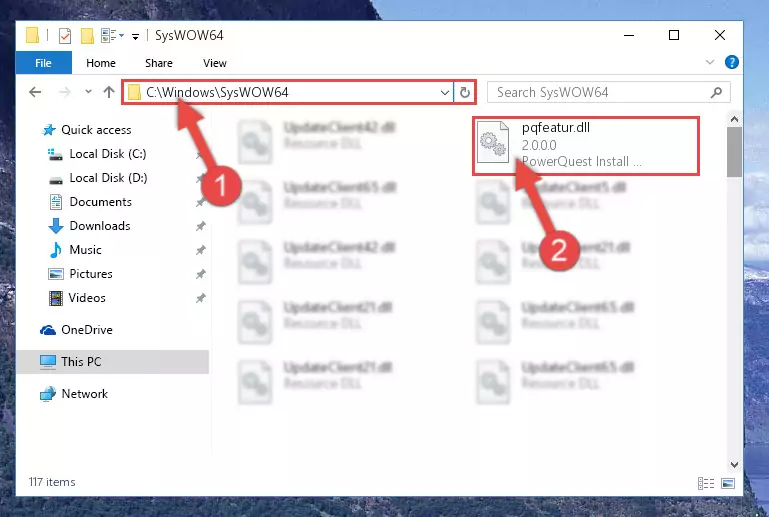Open Videos in the navigation pane
769x517 pixels.
coord(87,298)
